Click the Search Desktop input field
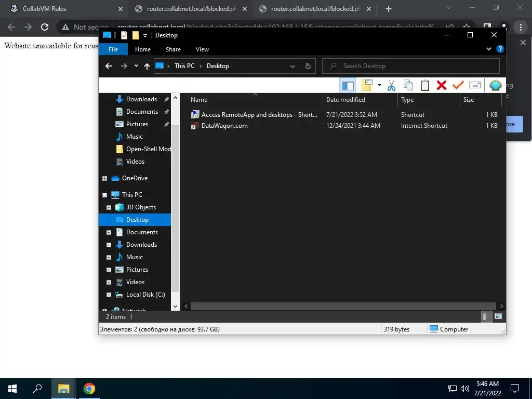This screenshot has width=532, height=399. pos(411,66)
